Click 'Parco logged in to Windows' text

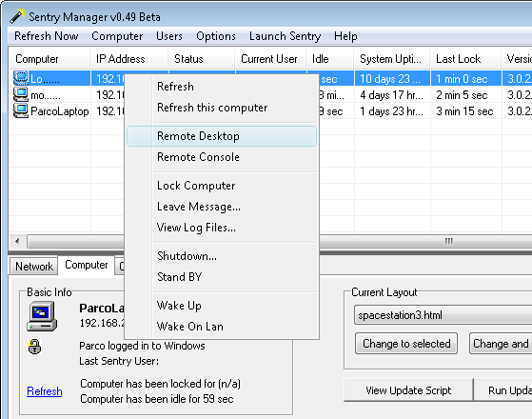(142, 346)
